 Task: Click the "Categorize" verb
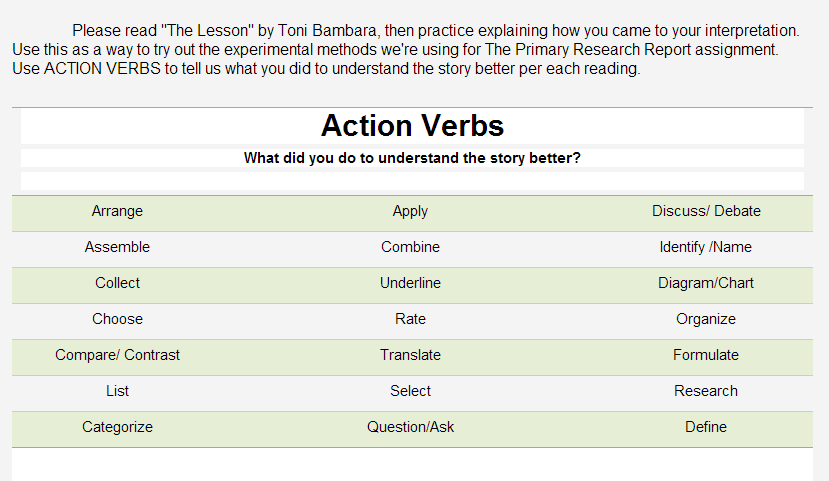(117, 427)
